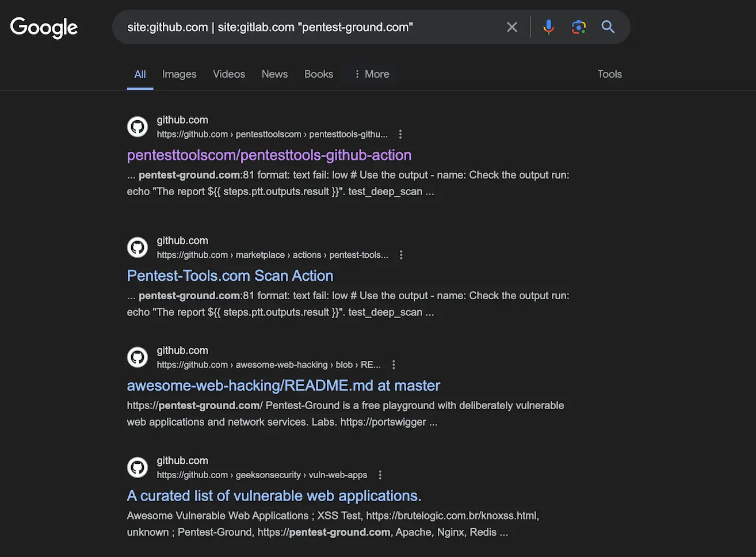Image resolution: width=756 pixels, height=557 pixels.
Task: Open the three-dot menu on the first result
Action: [x=400, y=133]
